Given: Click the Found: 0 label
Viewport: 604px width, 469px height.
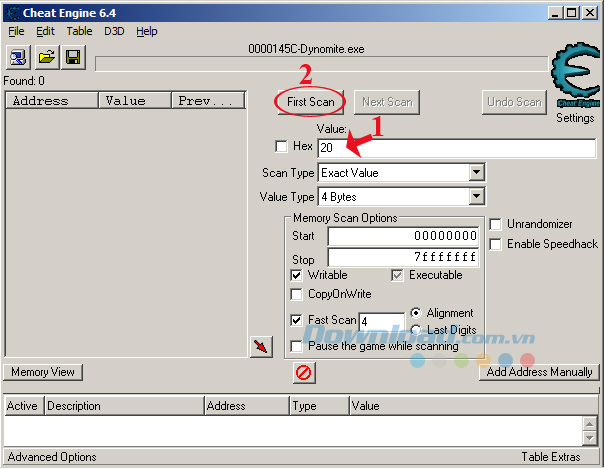Looking at the screenshot, I should click(x=24, y=81).
